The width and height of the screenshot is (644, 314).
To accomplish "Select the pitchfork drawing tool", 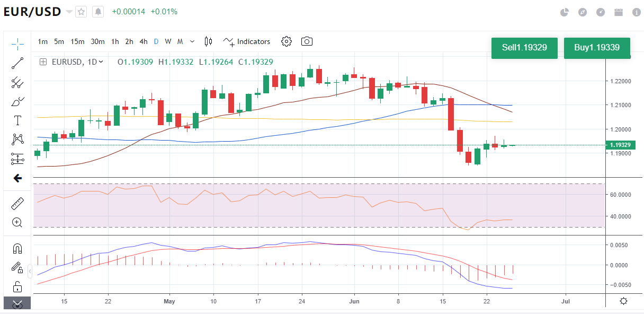I will click(x=17, y=82).
